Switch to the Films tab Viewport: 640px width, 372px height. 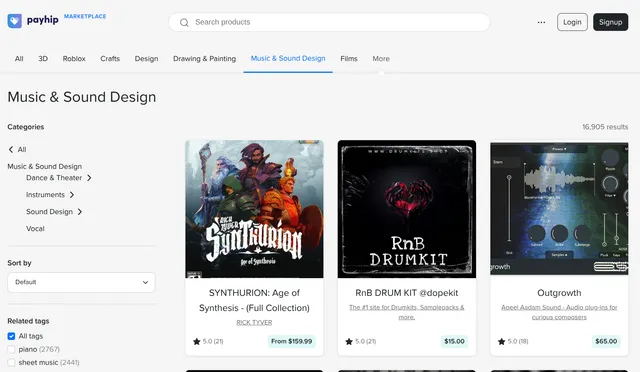pyautogui.click(x=349, y=59)
